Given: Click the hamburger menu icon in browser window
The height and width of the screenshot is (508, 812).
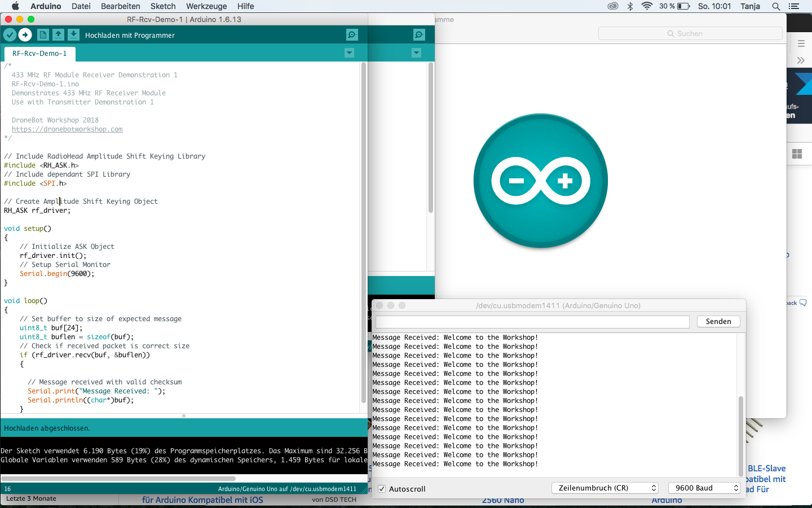Looking at the screenshot, I should click(801, 43).
